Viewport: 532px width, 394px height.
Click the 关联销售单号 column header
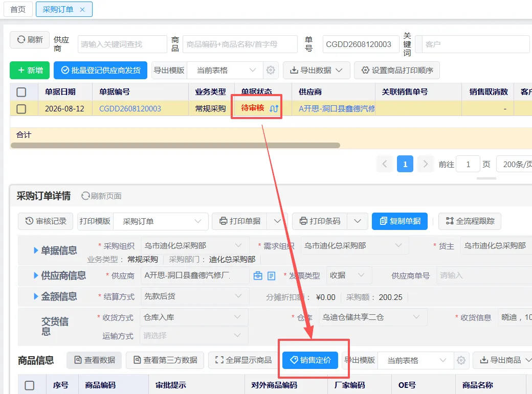coord(405,92)
